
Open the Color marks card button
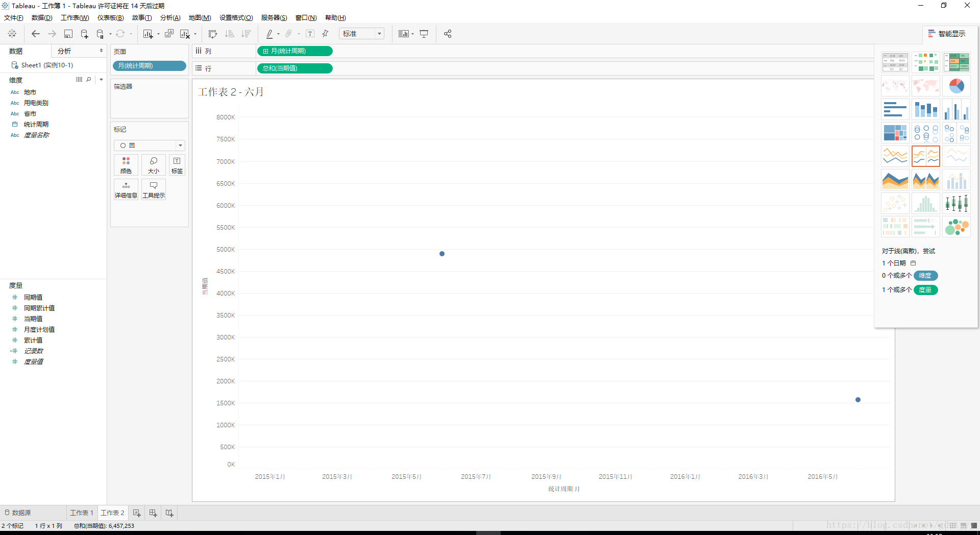tap(126, 165)
